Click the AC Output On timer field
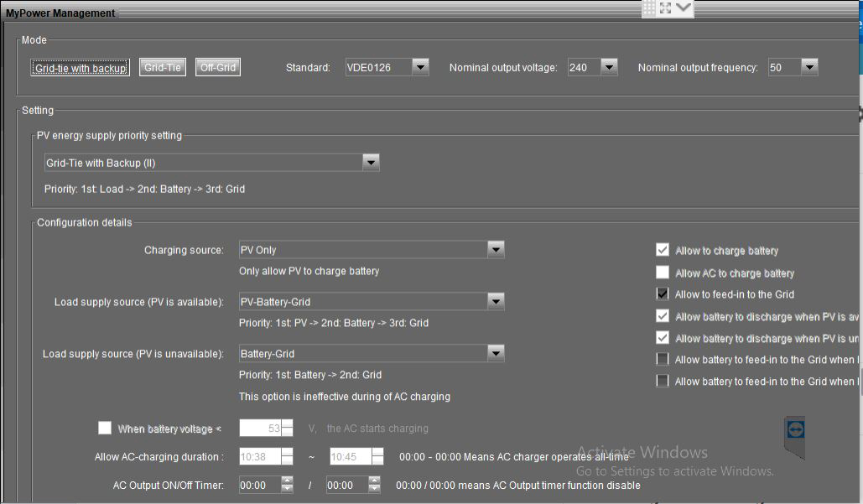This screenshot has height=504, width=863. 259,485
